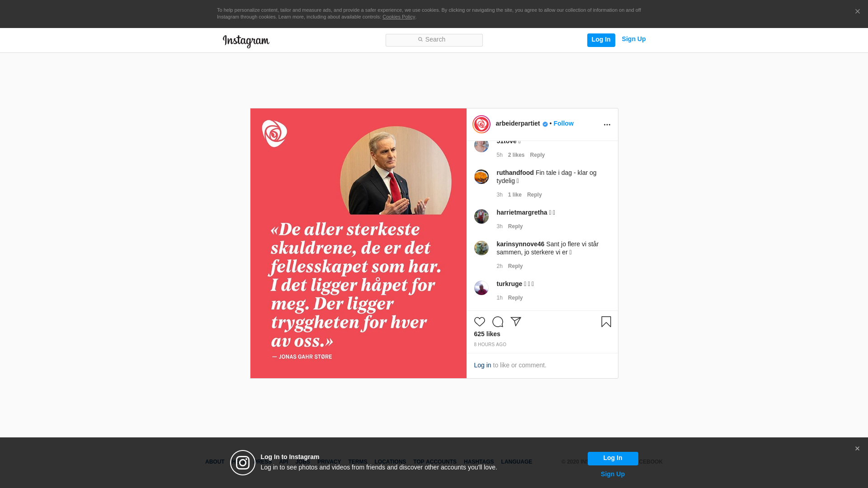
Task: Open the LANGUAGE selector in footer
Action: click(x=516, y=462)
